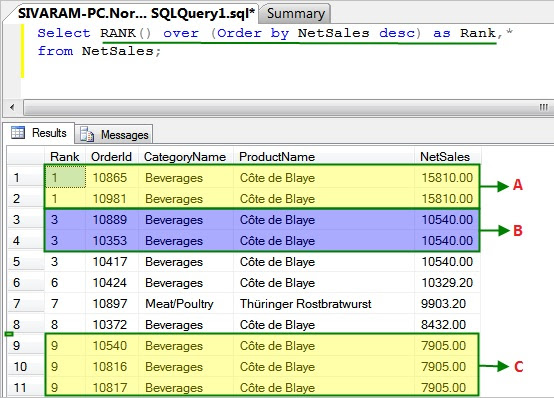Click OrderId cell 10353
554x398 pixels.
[112, 240]
